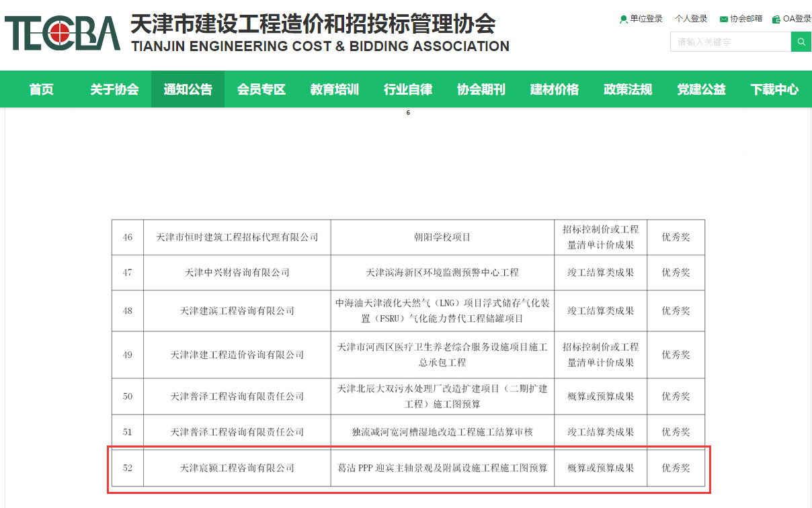Click row number 49 cell
Image resolution: width=812 pixels, height=508 pixels.
128,355
